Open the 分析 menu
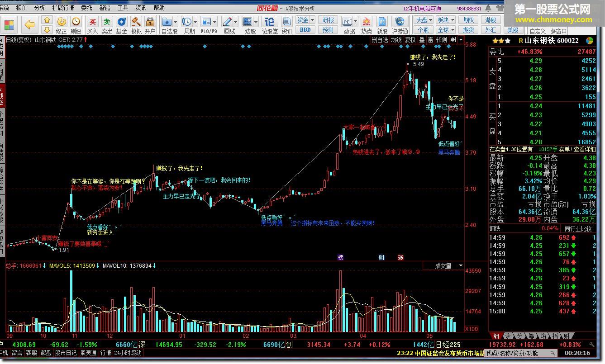 pos(39,8)
